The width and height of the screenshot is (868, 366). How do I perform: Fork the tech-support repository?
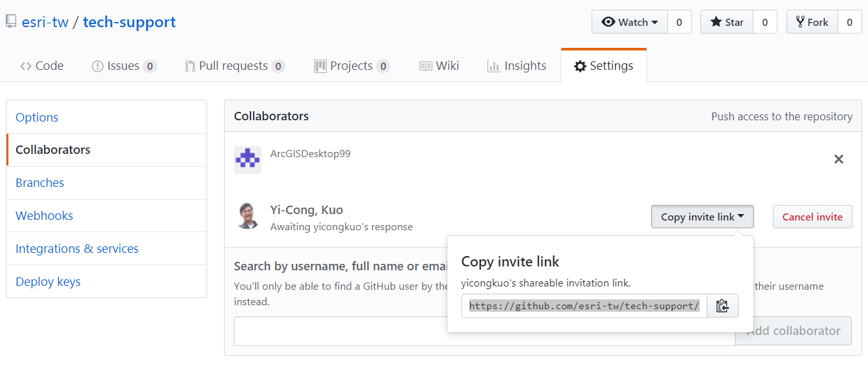812,22
